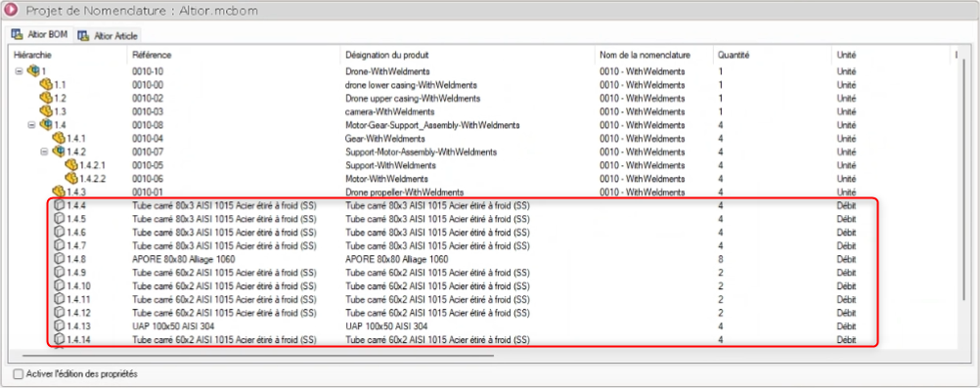
Task: Click the profile icon of row 1.4.13
Action: (60, 326)
